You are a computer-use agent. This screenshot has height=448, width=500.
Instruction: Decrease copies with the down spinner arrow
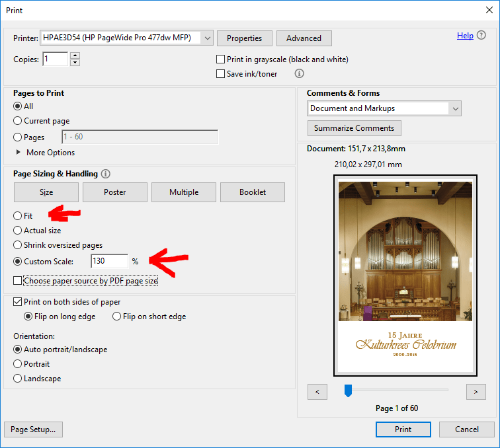point(75,63)
